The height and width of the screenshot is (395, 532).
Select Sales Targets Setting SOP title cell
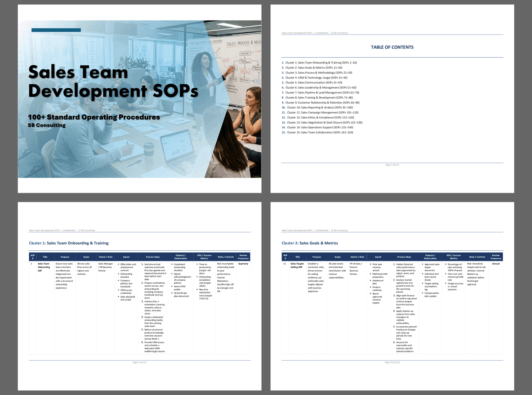(297, 266)
